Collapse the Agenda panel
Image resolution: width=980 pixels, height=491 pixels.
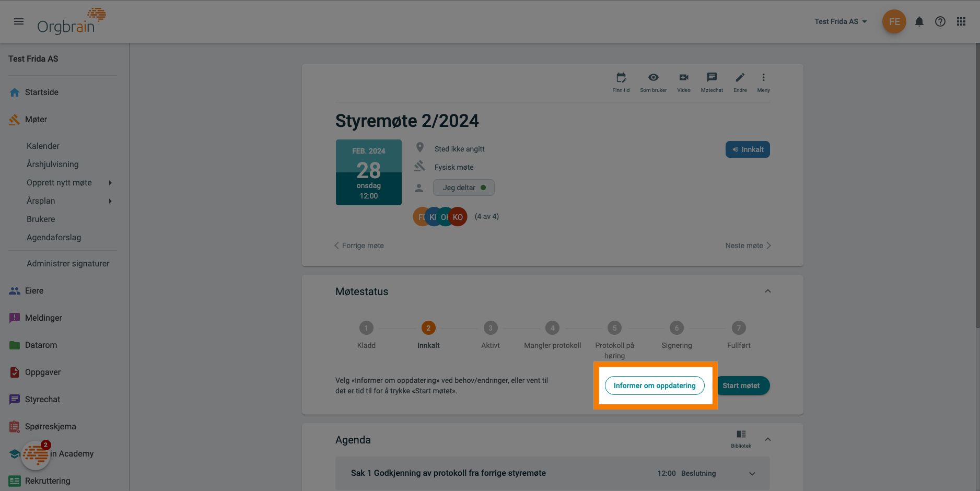[x=768, y=440]
